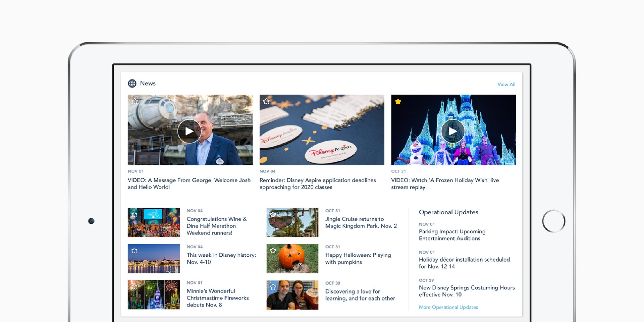Read 'Congratulations Wine & Dine Half Marathon' article

[x=217, y=226]
